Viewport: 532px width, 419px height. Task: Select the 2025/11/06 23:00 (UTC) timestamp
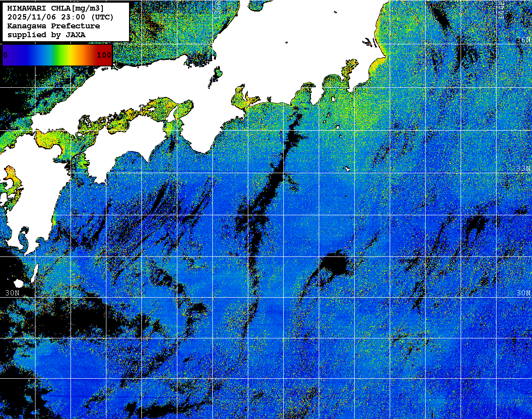[60, 17]
